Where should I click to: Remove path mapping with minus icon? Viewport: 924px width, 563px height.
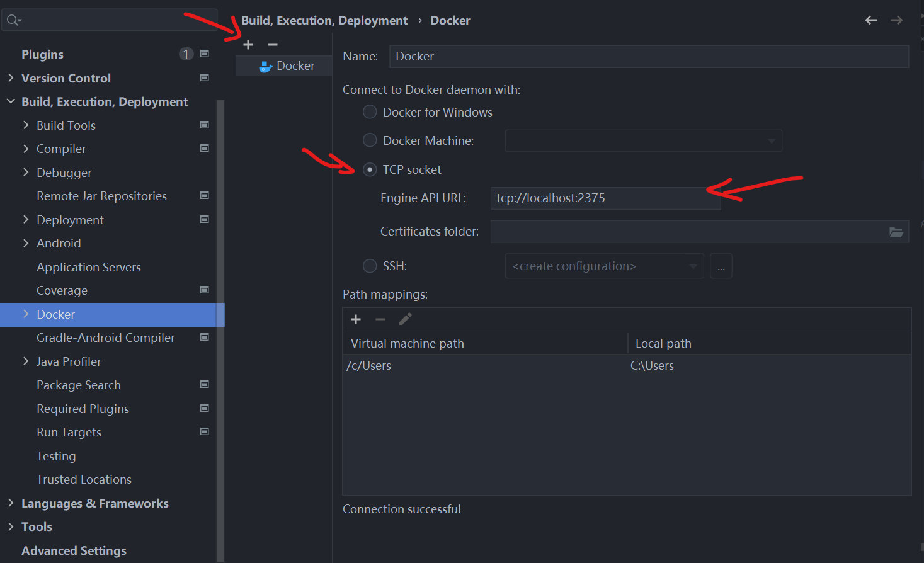click(380, 319)
